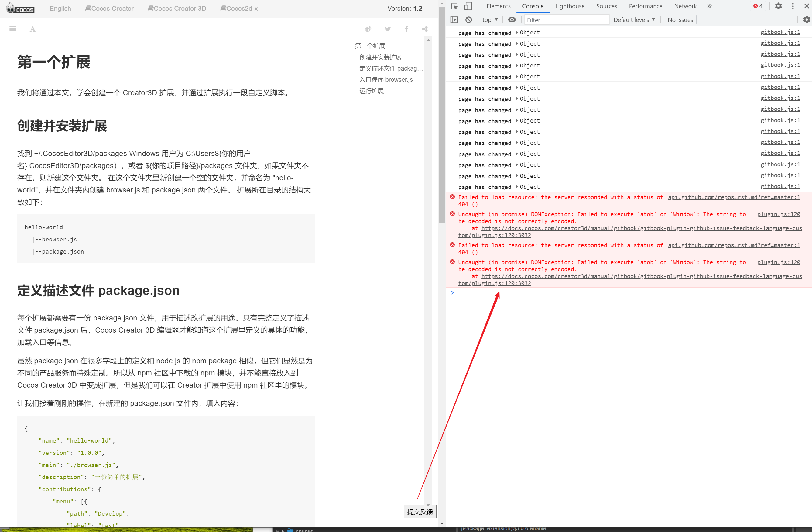Share page on Facebook icon
The width and height of the screenshot is (812, 532).
coord(406,29)
